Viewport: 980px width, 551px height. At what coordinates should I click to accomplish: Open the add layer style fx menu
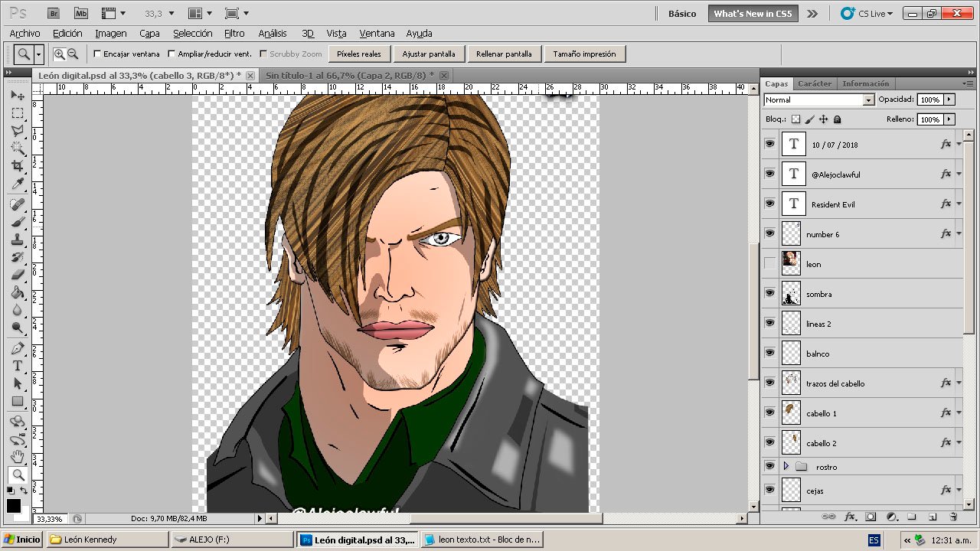[850, 517]
